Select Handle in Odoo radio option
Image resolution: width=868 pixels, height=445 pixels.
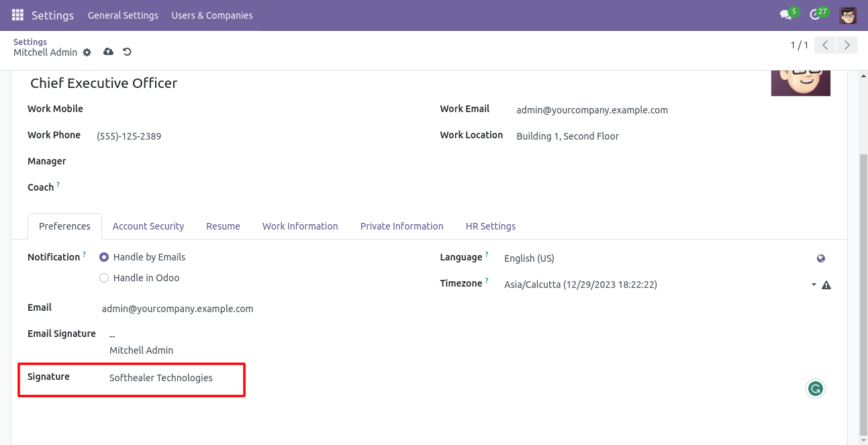pyautogui.click(x=104, y=278)
